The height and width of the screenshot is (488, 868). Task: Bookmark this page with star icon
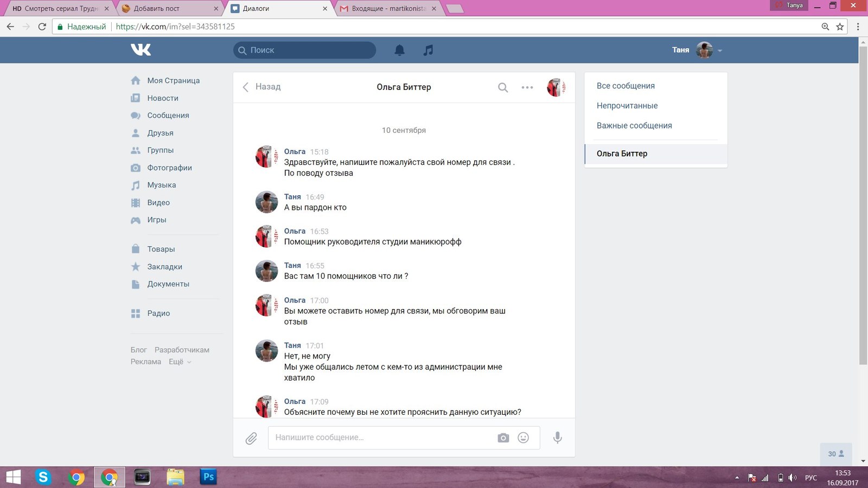click(840, 27)
